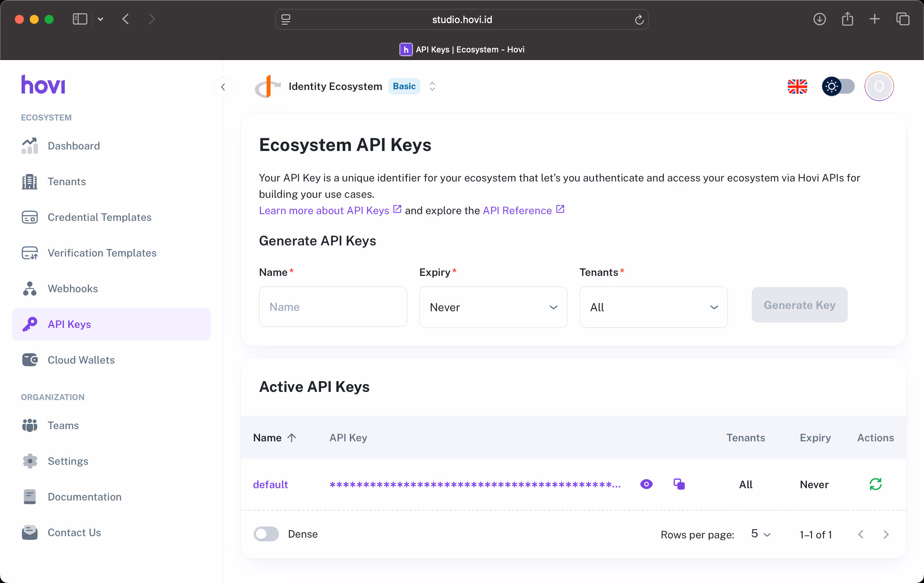Click the default key name
This screenshot has width=924, height=583.
coord(270,484)
